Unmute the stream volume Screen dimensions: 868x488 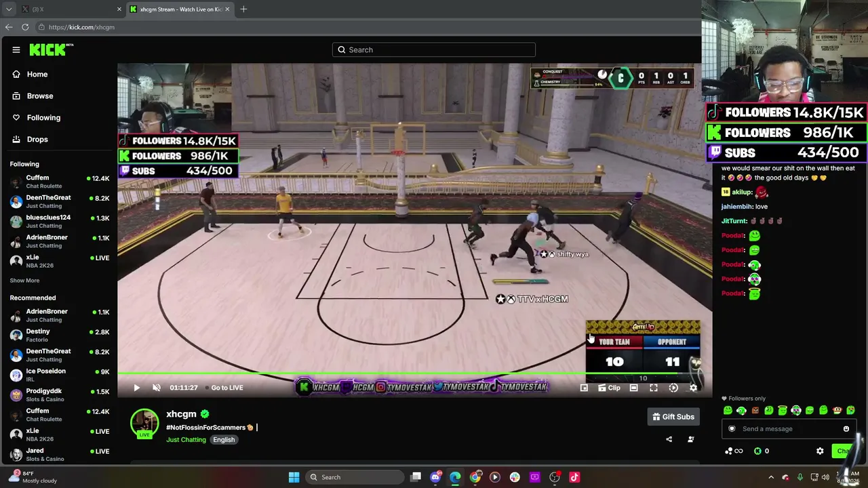coord(156,388)
